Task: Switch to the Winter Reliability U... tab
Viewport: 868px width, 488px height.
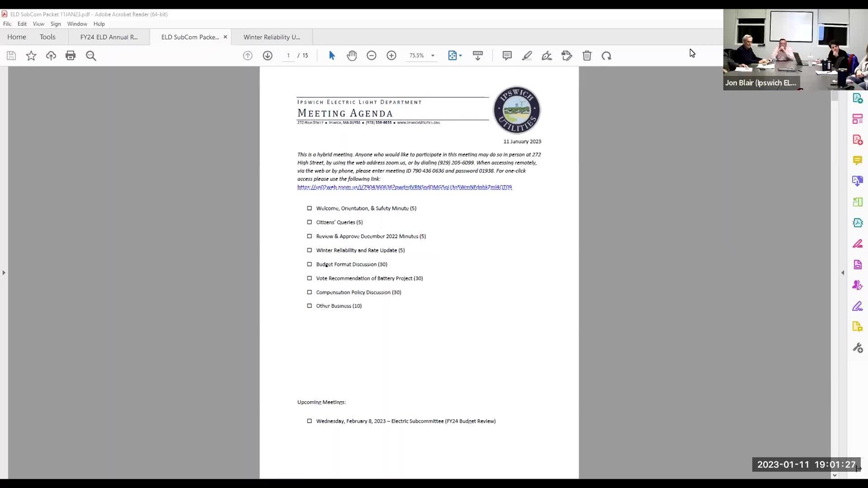Action: coord(272,37)
